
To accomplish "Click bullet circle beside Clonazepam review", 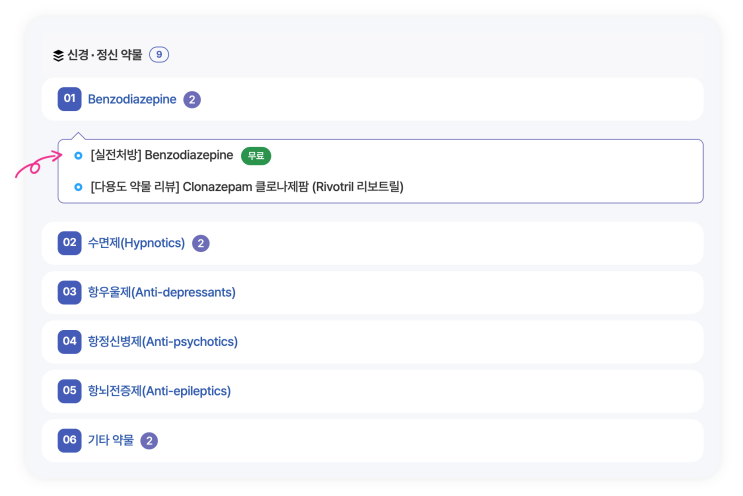I will [x=78, y=187].
